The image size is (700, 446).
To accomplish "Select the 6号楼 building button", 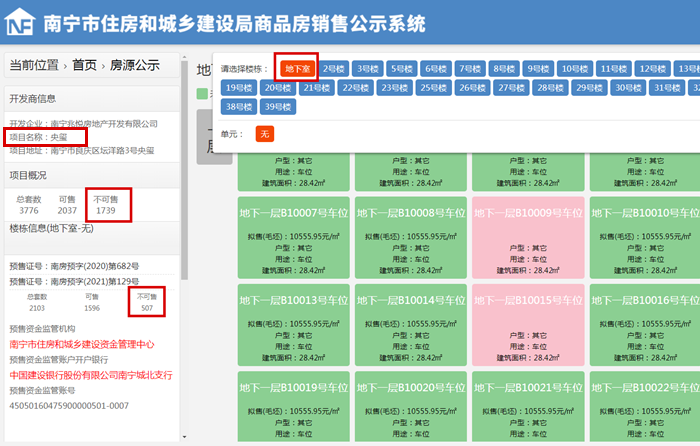I will pos(436,69).
